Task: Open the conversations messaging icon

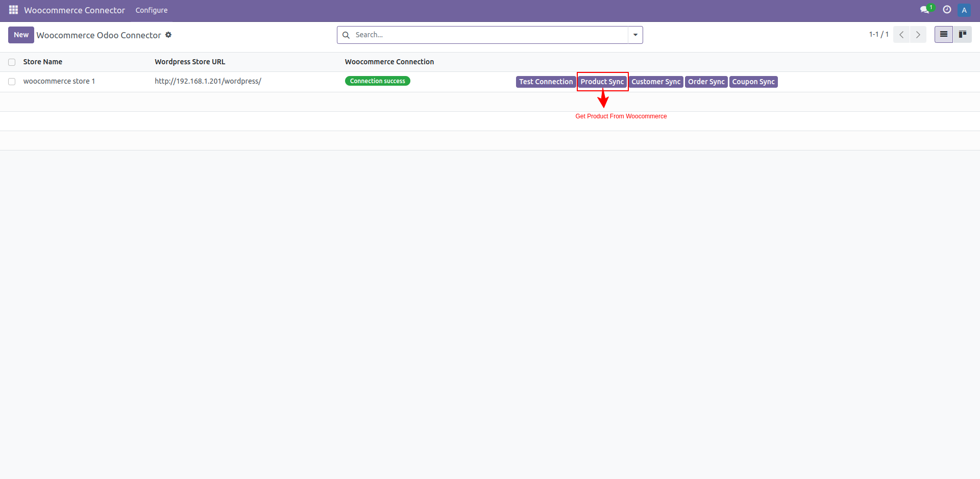Action: click(x=925, y=10)
